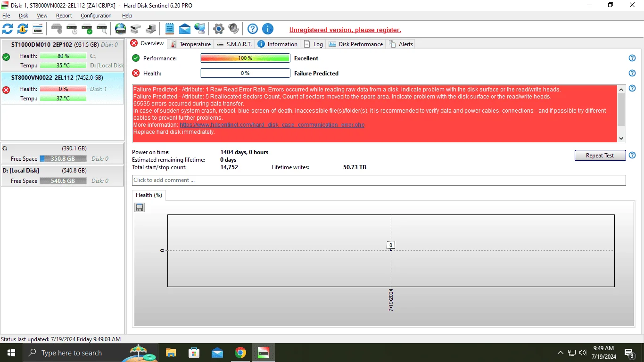The width and height of the screenshot is (644, 362).
Task: Click the help icon beside the red message box
Action: click(632, 88)
